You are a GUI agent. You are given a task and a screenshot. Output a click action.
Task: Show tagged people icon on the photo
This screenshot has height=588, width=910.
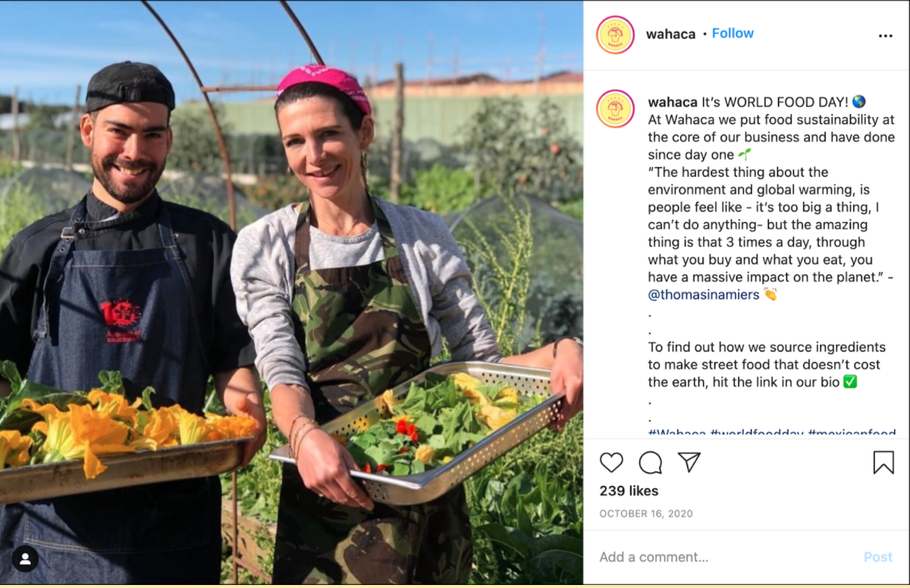[25, 559]
